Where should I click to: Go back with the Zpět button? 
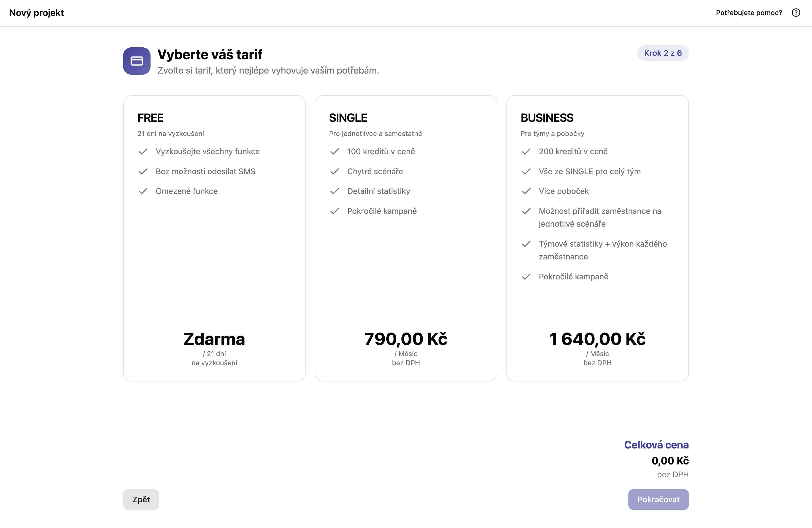click(x=141, y=499)
